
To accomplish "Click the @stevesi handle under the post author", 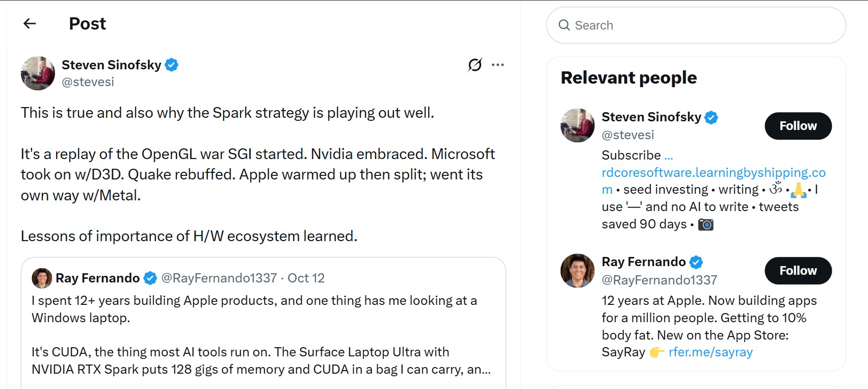I will pos(88,82).
